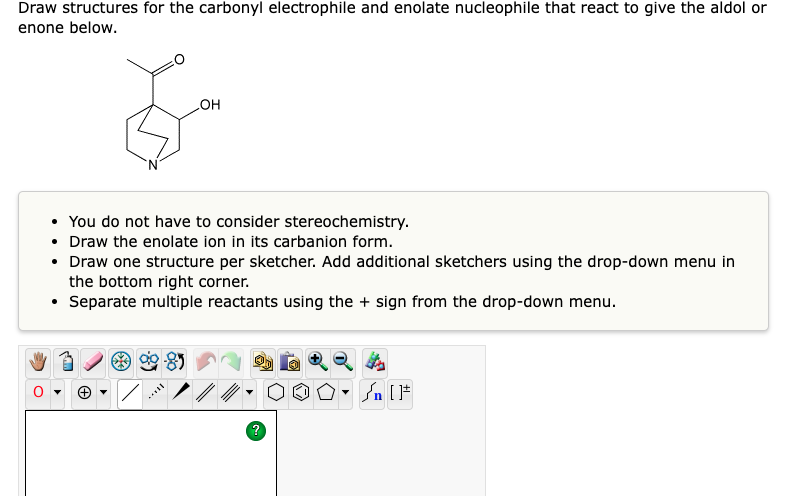792x496 pixels.
Task: Select the pink eraser tool
Action: (93, 362)
